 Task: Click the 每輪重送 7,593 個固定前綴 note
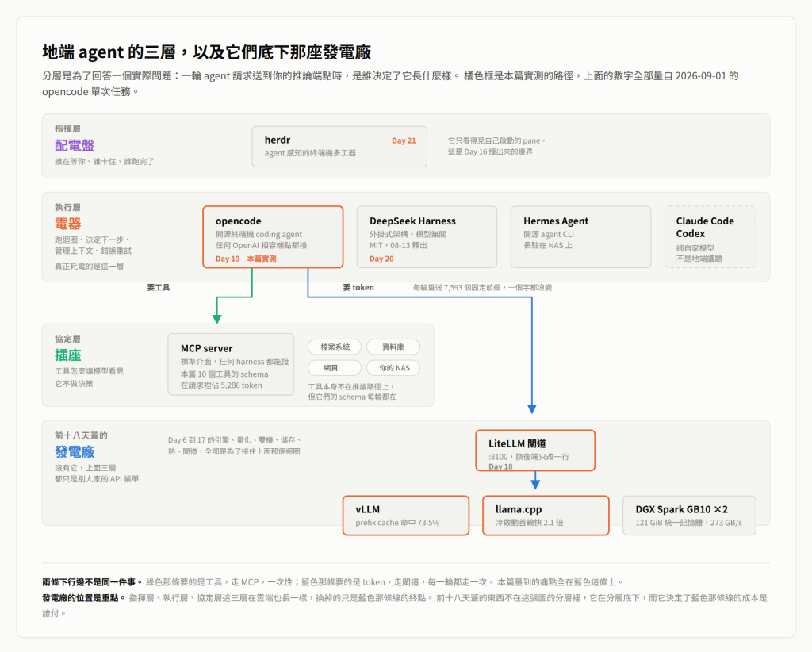click(x=482, y=287)
